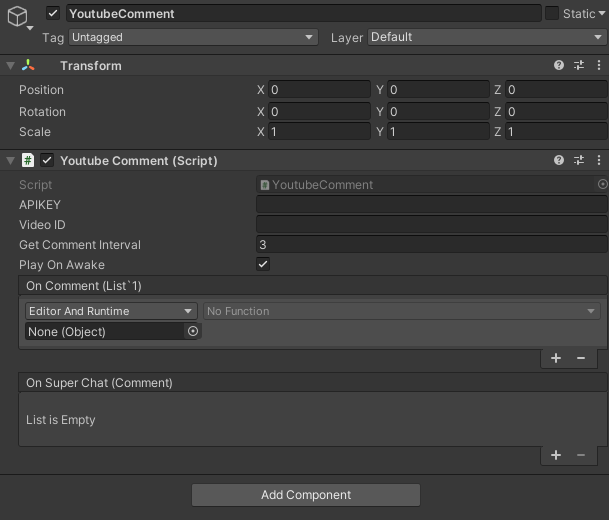Image resolution: width=609 pixels, height=520 pixels.
Task: Click the List is Empty text
Action: point(61,420)
